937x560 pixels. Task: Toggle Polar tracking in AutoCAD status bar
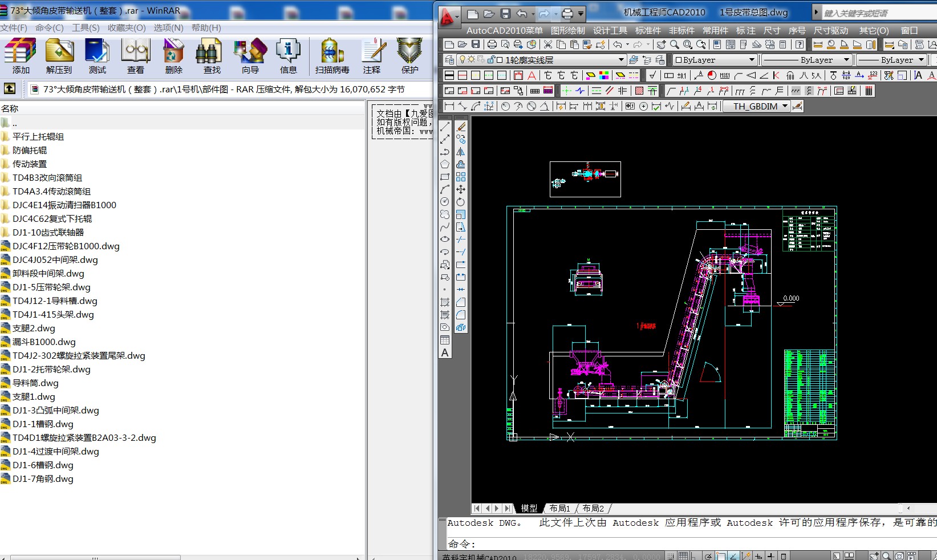708,556
